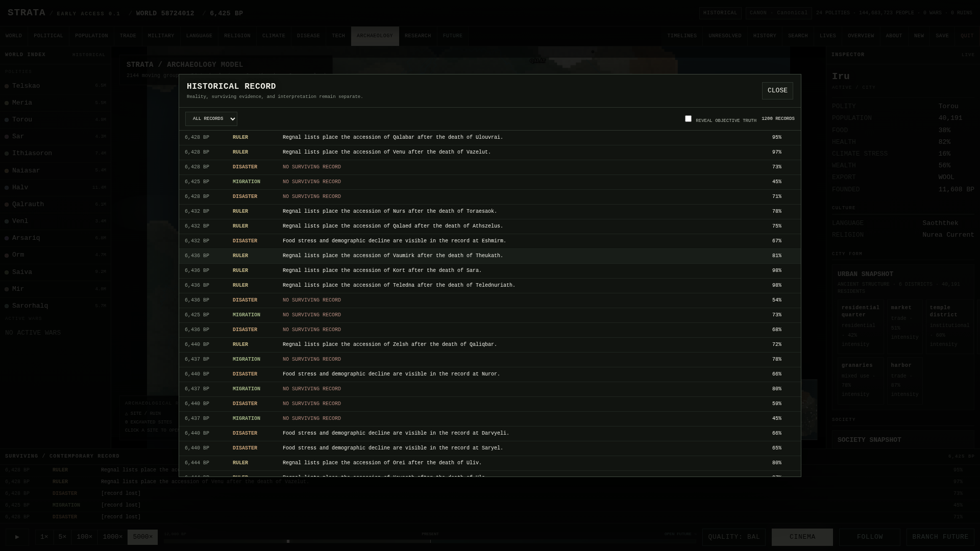This screenshot has height=551, width=980.
Task: Select Saiva polity
Action: click(x=56, y=272)
